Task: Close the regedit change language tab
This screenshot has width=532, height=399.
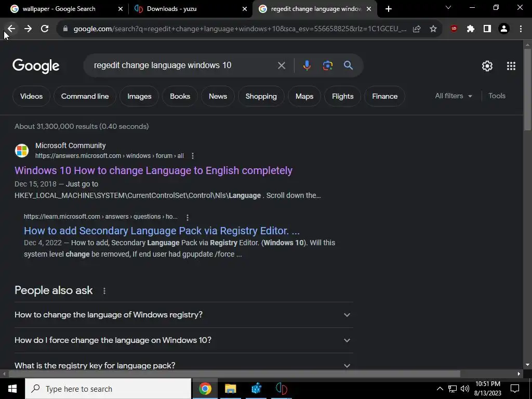Action: pyautogui.click(x=369, y=9)
